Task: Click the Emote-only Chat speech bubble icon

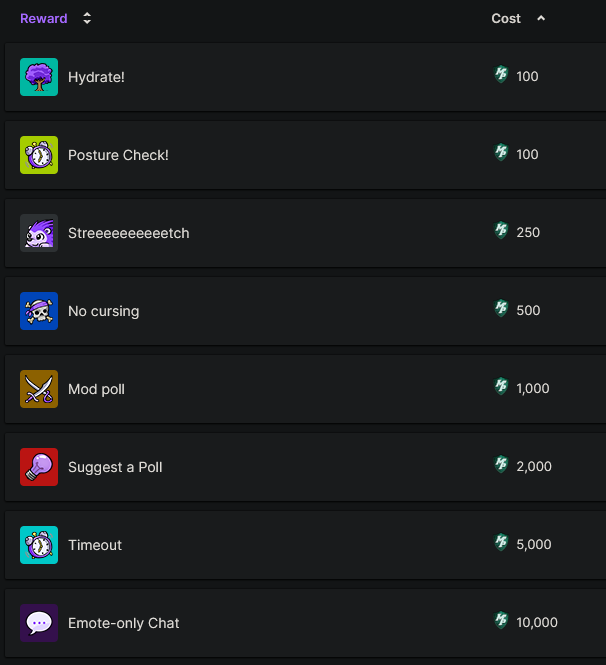Action: pyautogui.click(x=39, y=623)
